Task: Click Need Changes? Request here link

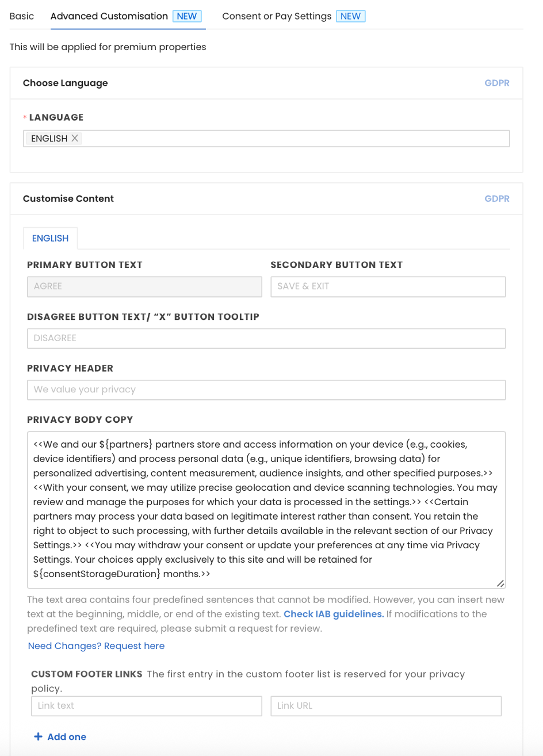Action: [x=96, y=646]
